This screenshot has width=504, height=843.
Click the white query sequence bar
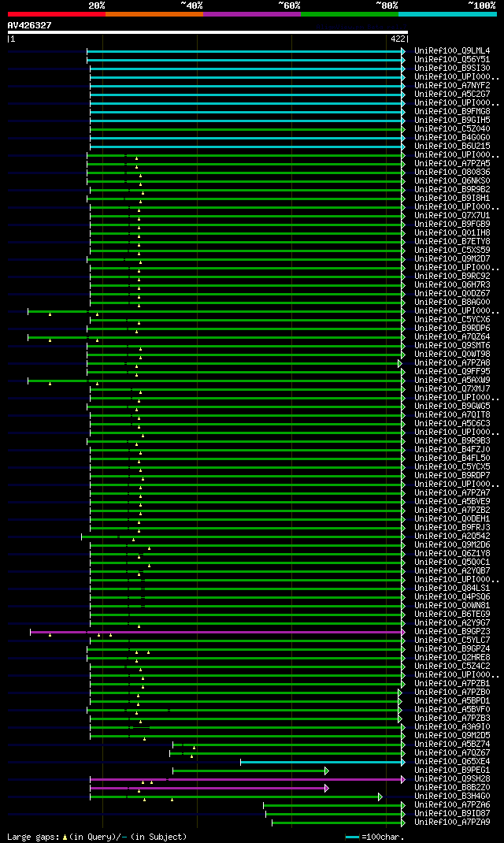[208, 32]
